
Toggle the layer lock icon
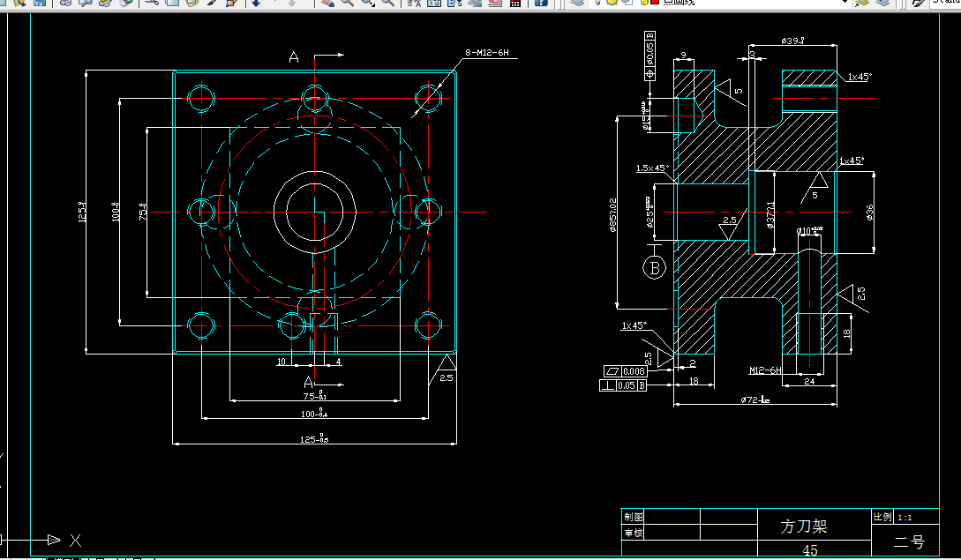pyautogui.click(x=643, y=3)
